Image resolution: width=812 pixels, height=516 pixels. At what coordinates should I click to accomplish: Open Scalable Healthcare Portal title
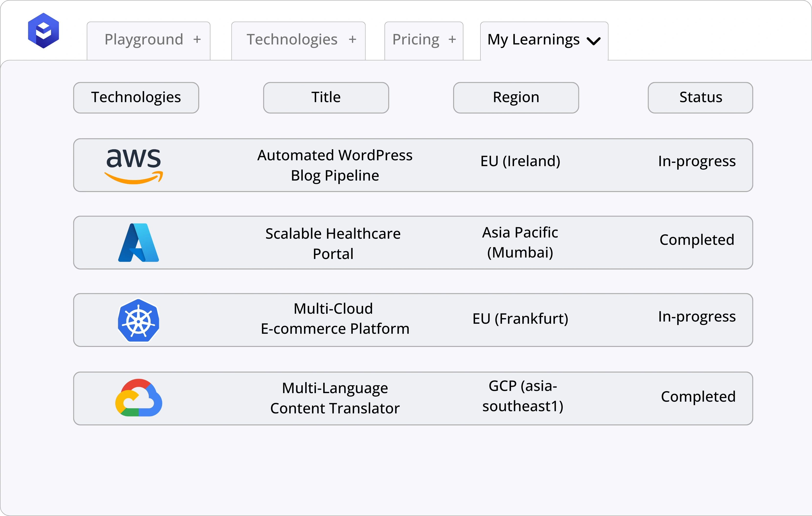point(333,243)
